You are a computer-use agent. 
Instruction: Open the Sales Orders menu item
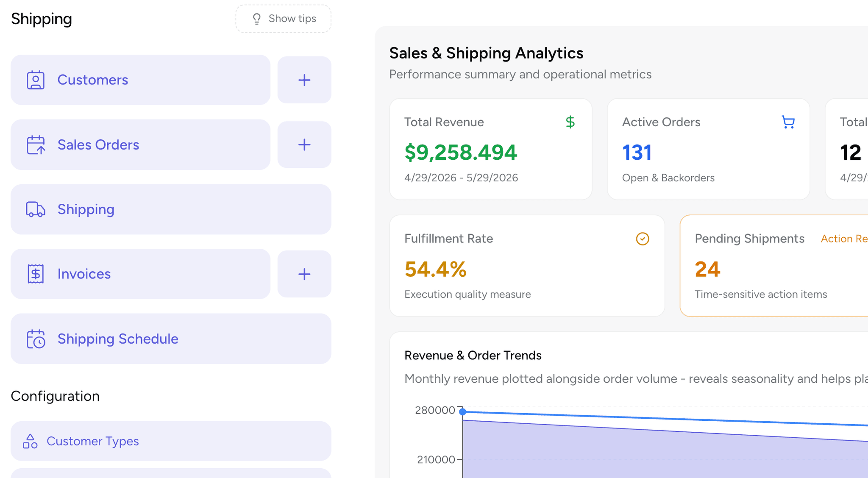tap(140, 145)
